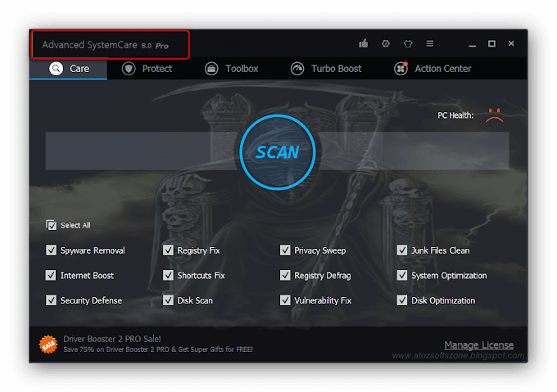
Task: Uncheck Registry Fix option
Action: [x=168, y=250]
